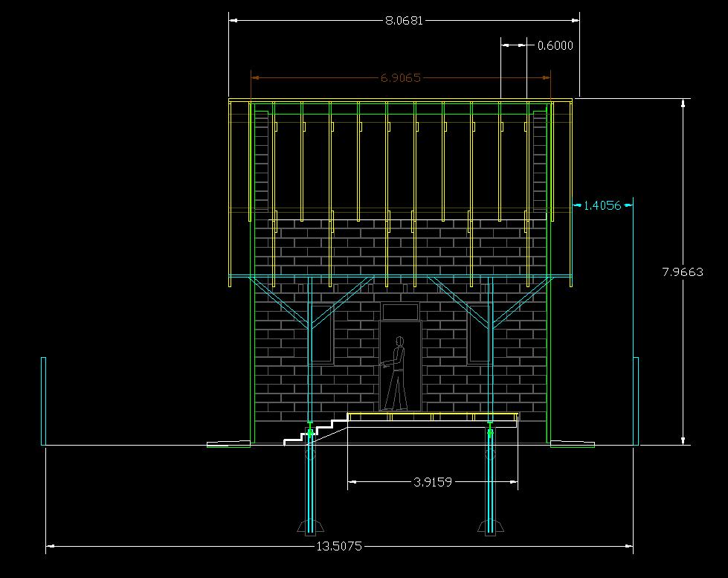Select the 0.6000 dimension text
728x578 pixels.
click(555, 45)
